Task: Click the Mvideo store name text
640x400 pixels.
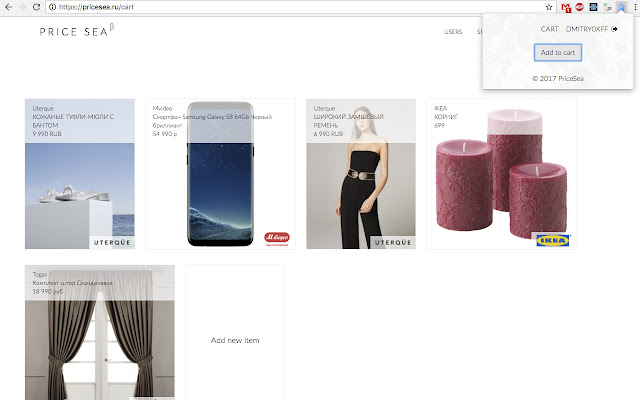Action: click(162, 108)
